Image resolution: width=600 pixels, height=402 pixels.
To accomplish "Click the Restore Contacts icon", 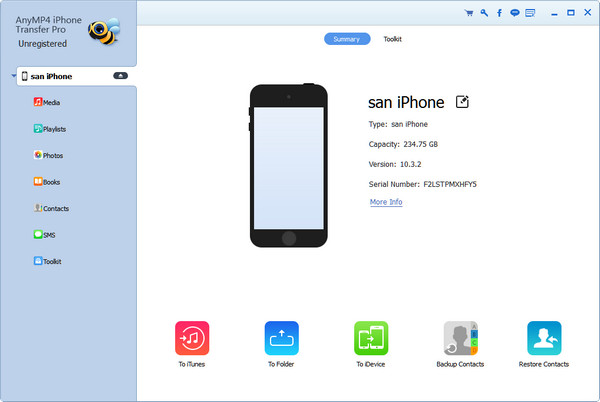I will point(544,338).
